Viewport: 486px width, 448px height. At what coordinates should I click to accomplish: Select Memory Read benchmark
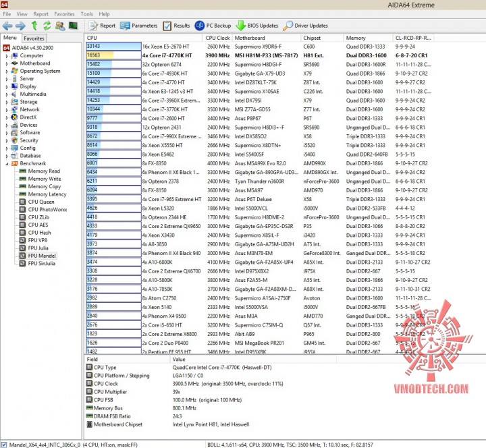(44, 171)
